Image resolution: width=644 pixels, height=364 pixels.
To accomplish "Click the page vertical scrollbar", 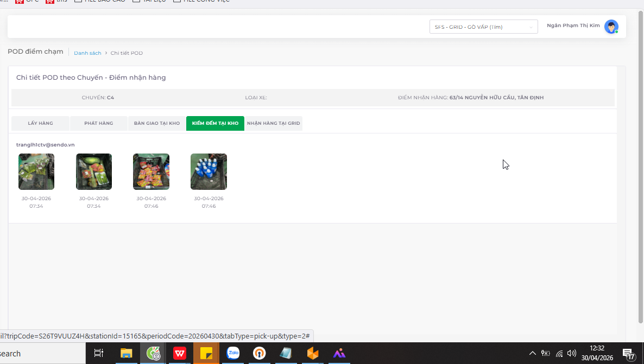I will [x=640, y=166].
